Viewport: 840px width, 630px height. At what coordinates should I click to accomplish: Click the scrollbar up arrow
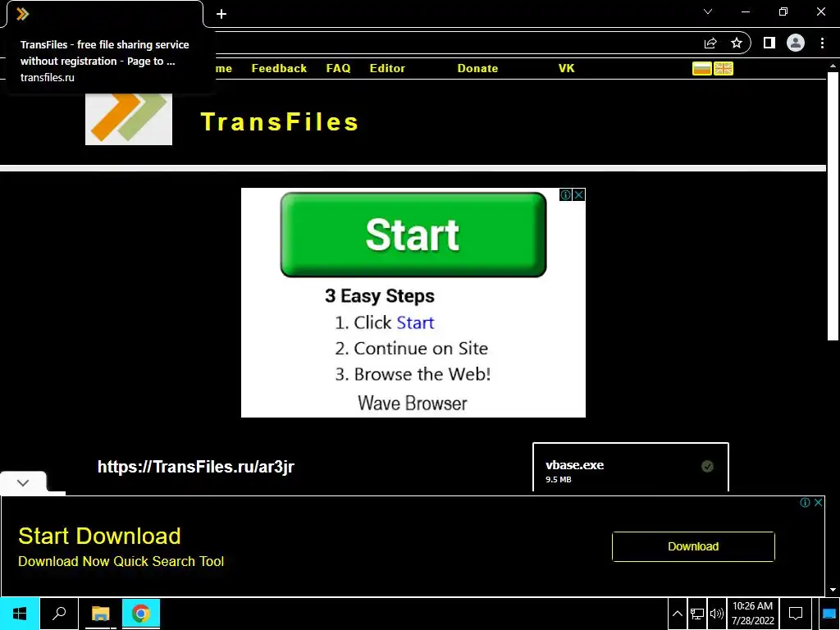point(833,66)
